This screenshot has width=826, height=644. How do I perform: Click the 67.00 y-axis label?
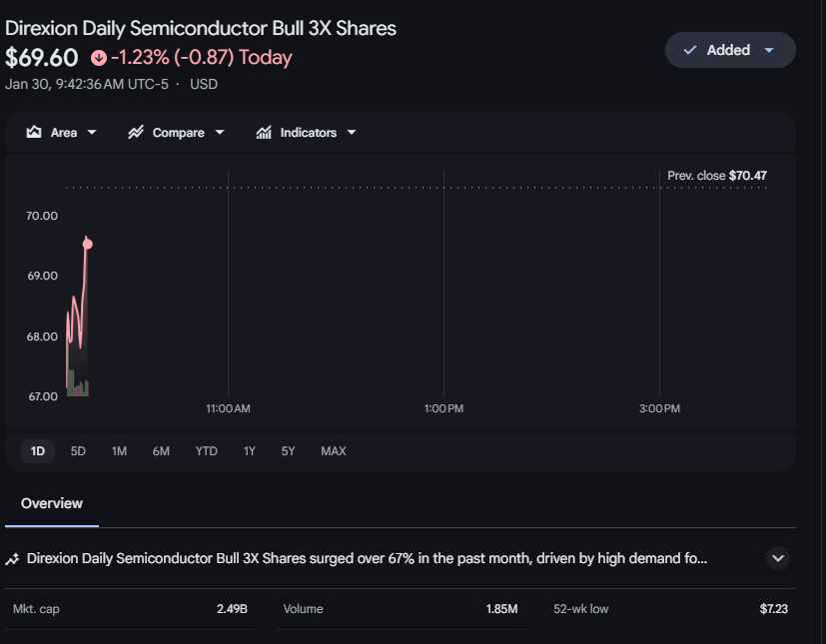coord(43,396)
